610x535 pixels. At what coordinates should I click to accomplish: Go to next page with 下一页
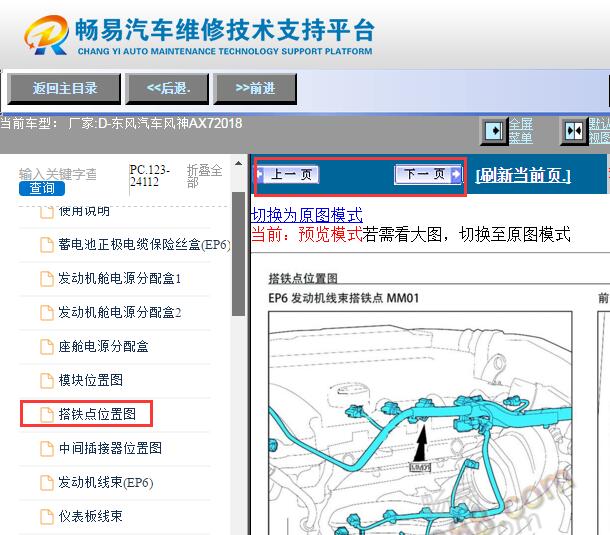428,174
